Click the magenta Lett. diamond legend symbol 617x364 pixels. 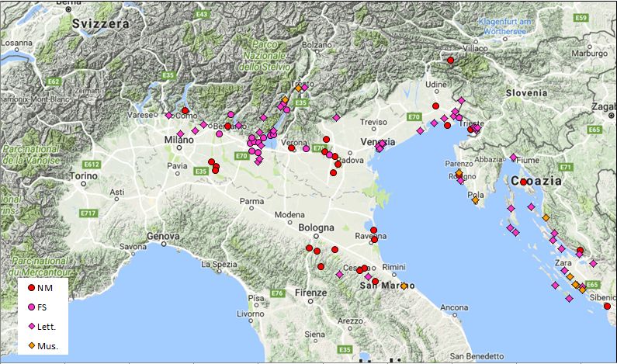[32, 326]
